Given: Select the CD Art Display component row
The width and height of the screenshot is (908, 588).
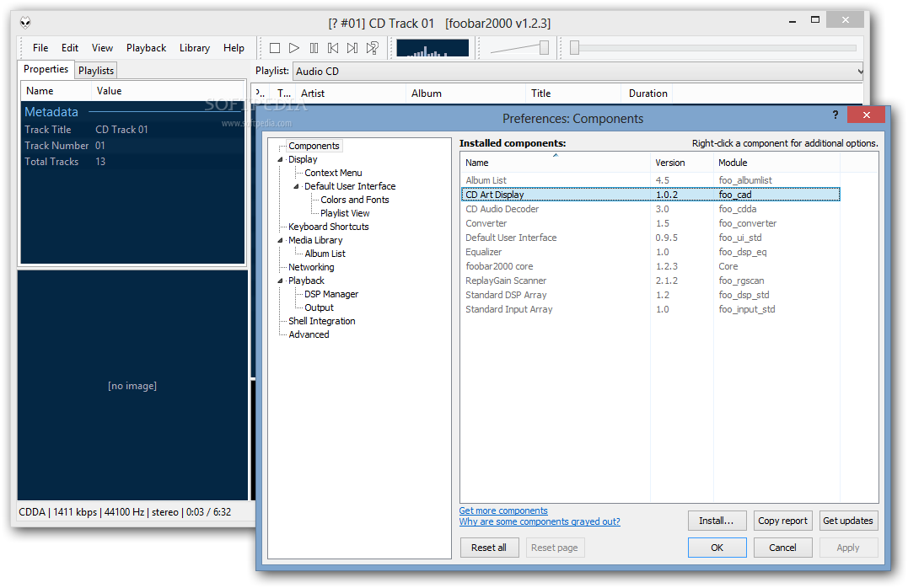Looking at the screenshot, I should pyautogui.click(x=650, y=195).
